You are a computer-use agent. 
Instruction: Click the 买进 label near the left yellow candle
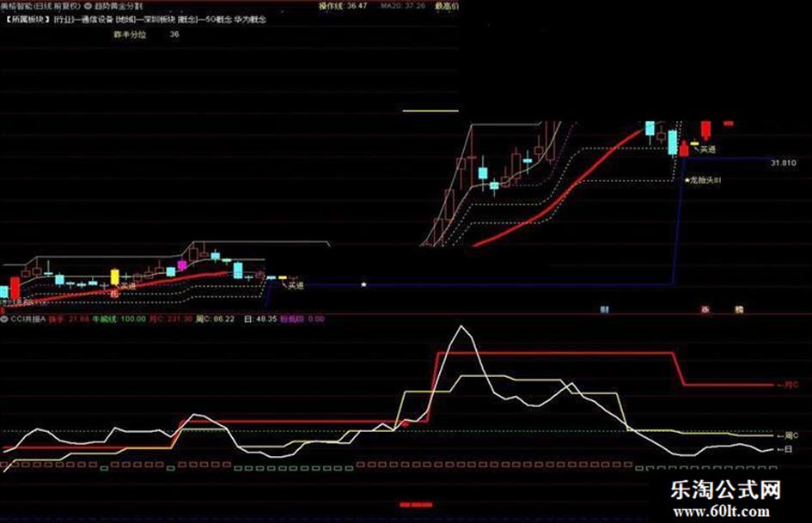pos(127,285)
